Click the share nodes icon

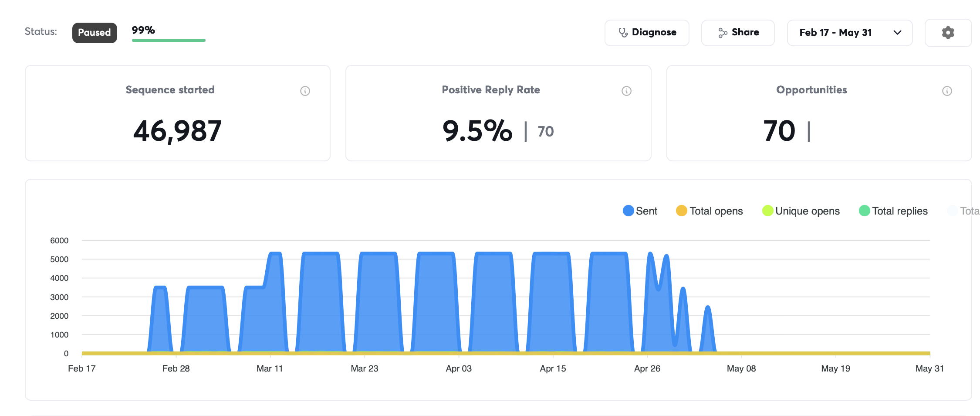(x=723, y=33)
